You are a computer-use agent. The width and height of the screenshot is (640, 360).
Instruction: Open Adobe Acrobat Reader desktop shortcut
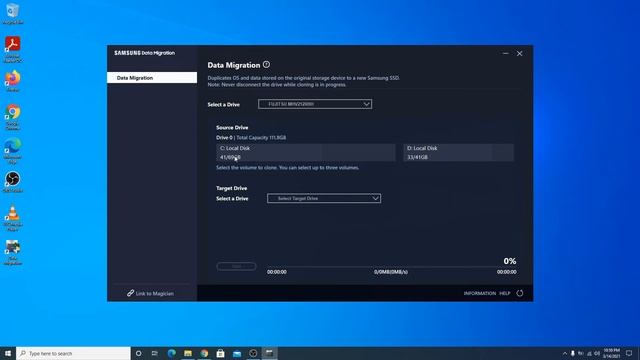point(13,49)
